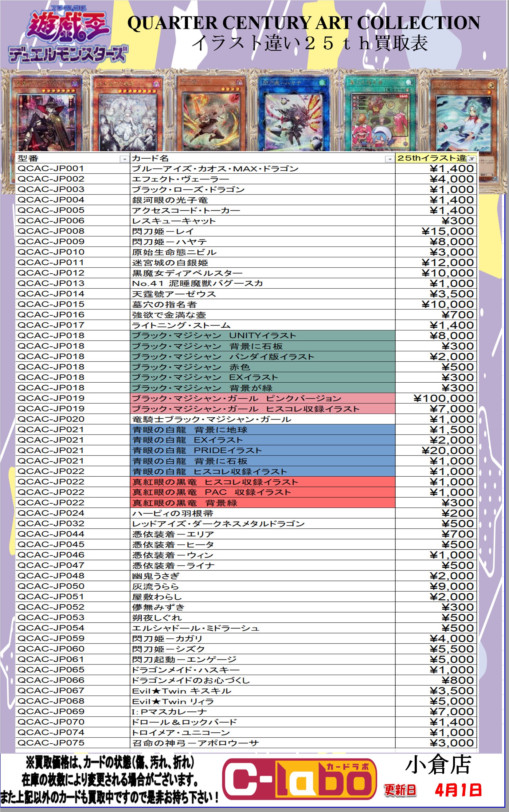Select ブラック・マジシャン・ガール ピンクバージョン cell
This screenshot has height=812, width=509.
pos(263,398)
